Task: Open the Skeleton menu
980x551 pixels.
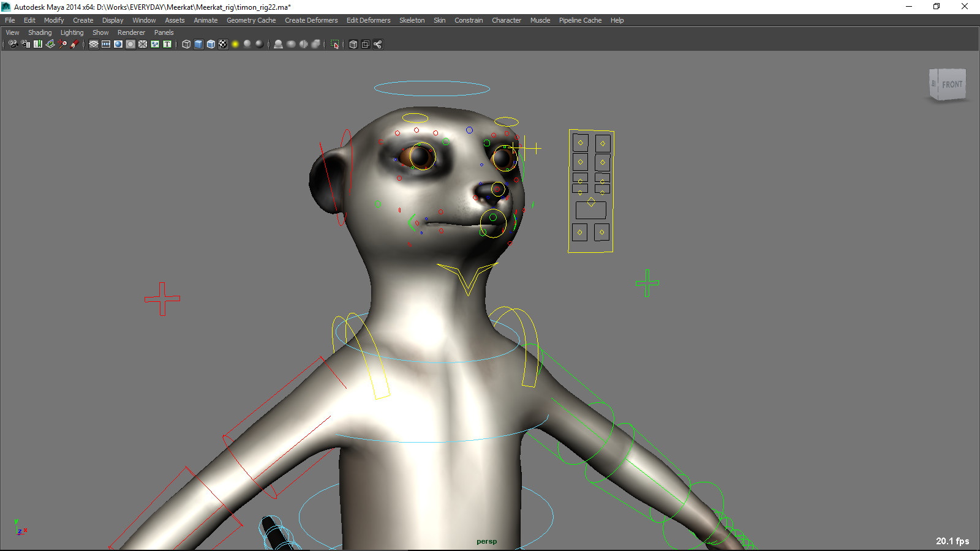Action: point(412,20)
